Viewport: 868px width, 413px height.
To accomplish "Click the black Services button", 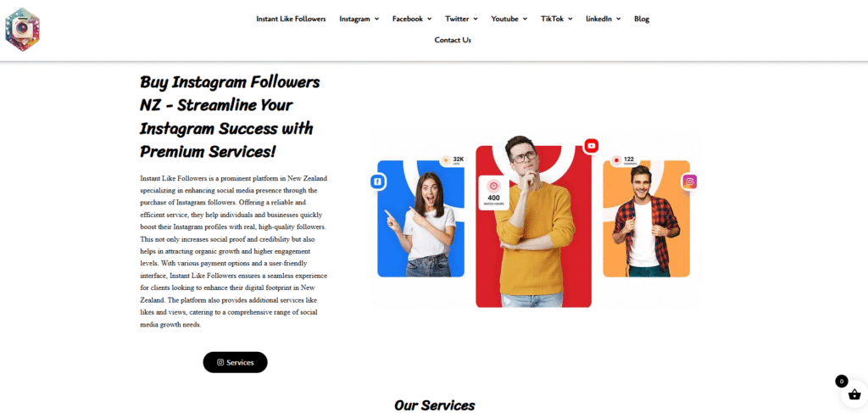I will tap(236, 362).
